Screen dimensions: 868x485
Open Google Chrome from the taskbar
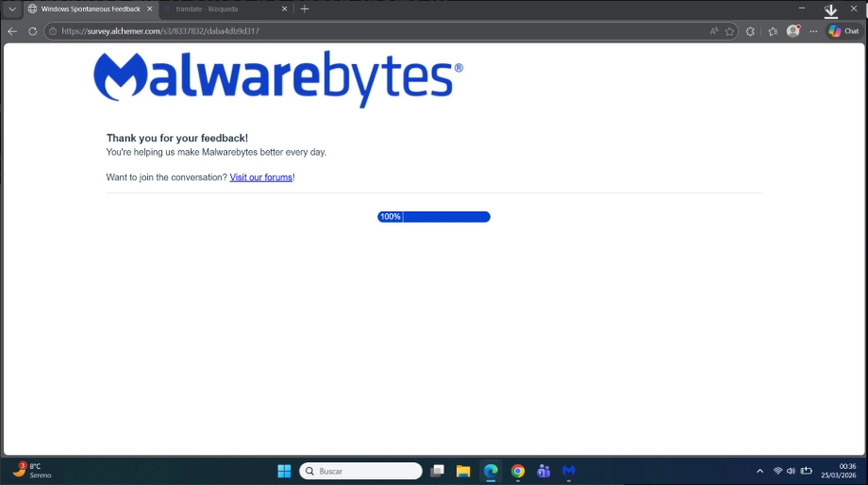click(518, 471)
